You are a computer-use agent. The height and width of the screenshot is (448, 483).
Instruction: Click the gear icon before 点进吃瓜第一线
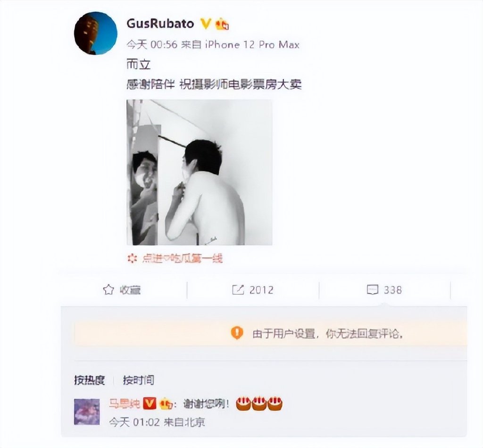click(132, 258)
